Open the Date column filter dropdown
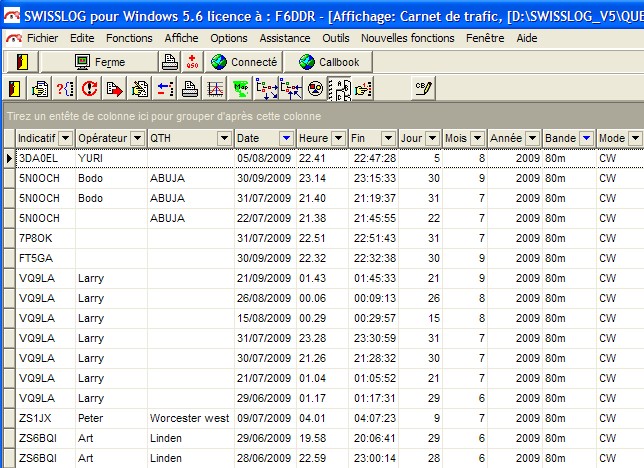Screen dimensions: 644x468 [x=287, y=138]
